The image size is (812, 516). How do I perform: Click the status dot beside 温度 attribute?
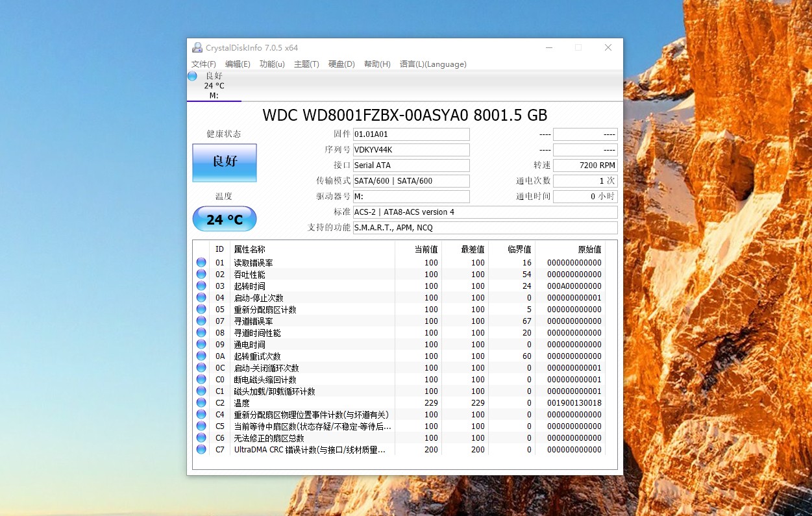[x=201, y=402]
